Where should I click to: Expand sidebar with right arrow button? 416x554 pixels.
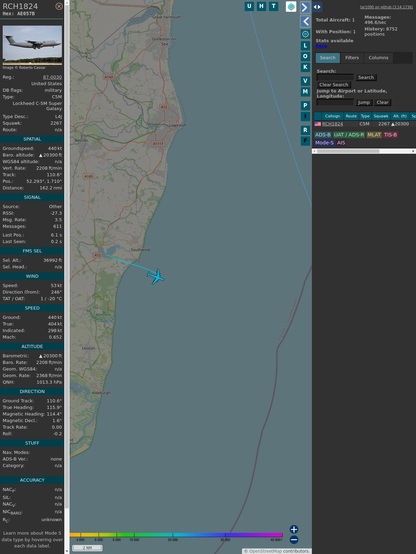pos(305,7)
